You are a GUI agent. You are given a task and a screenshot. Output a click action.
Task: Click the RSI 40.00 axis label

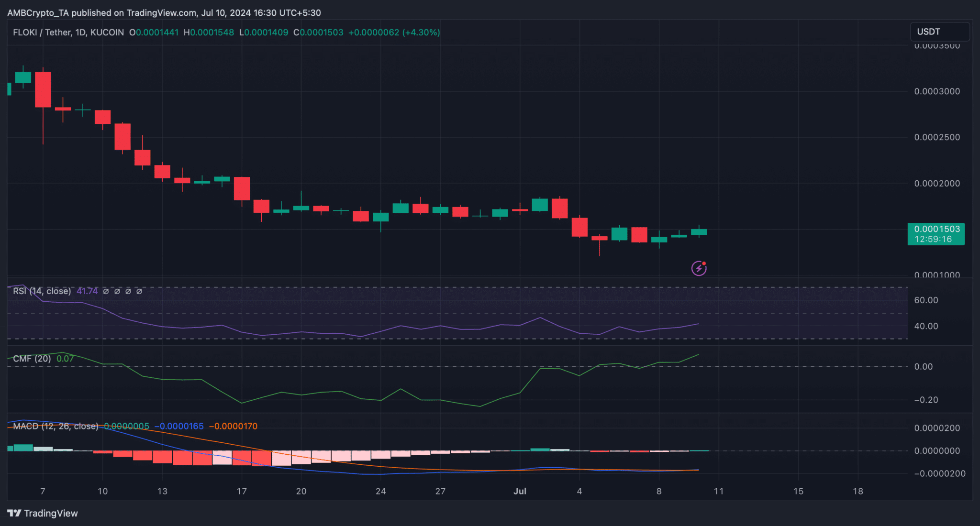click(926, 326)
